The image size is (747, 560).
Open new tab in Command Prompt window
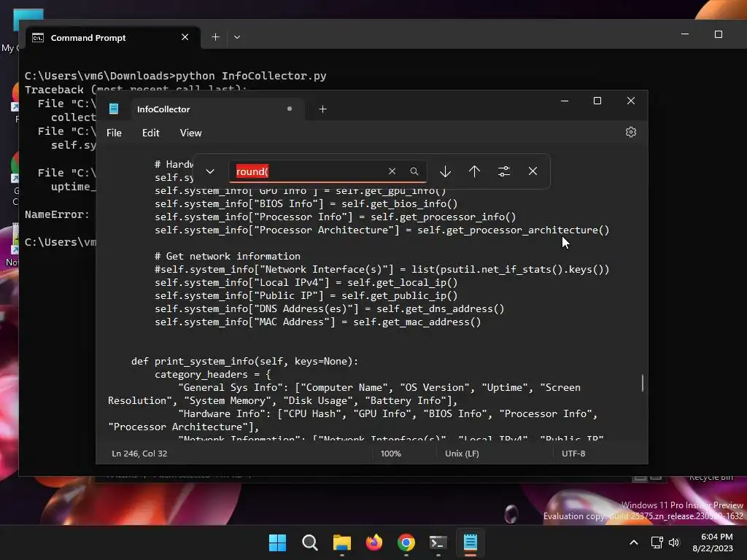(x=215, y=37)
